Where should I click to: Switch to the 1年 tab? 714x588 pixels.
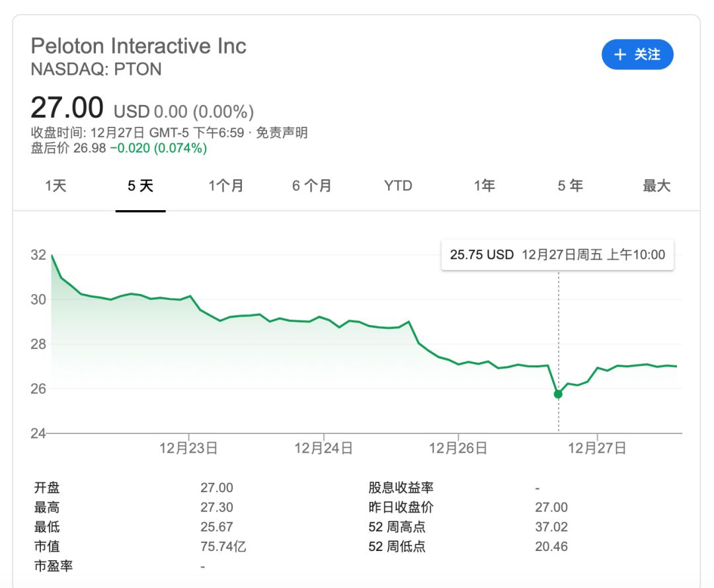(x=484, y=186)
